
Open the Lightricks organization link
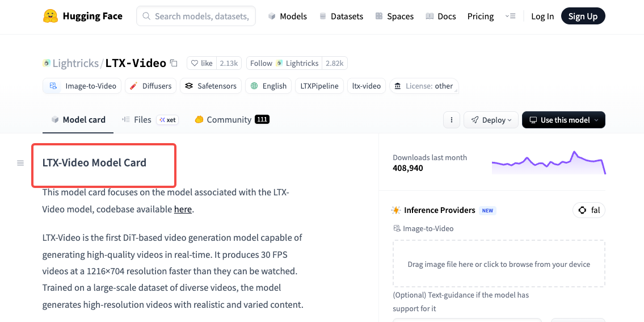75,64
